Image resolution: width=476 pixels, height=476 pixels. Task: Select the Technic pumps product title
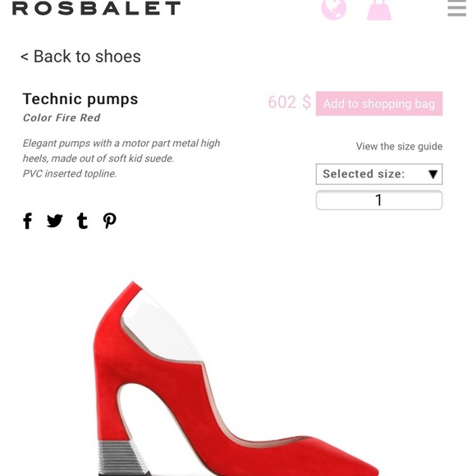pos(80,99)
